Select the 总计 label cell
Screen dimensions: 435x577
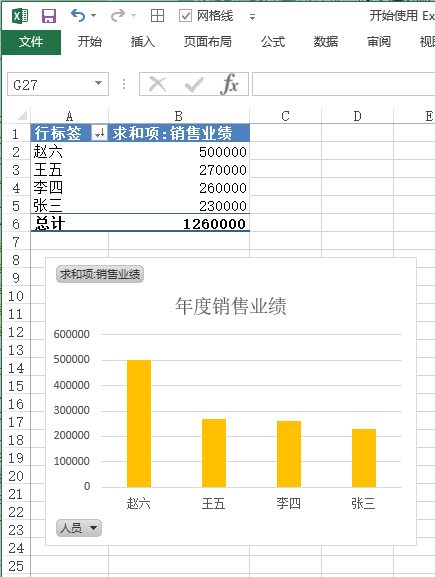(x=70, y=223)
